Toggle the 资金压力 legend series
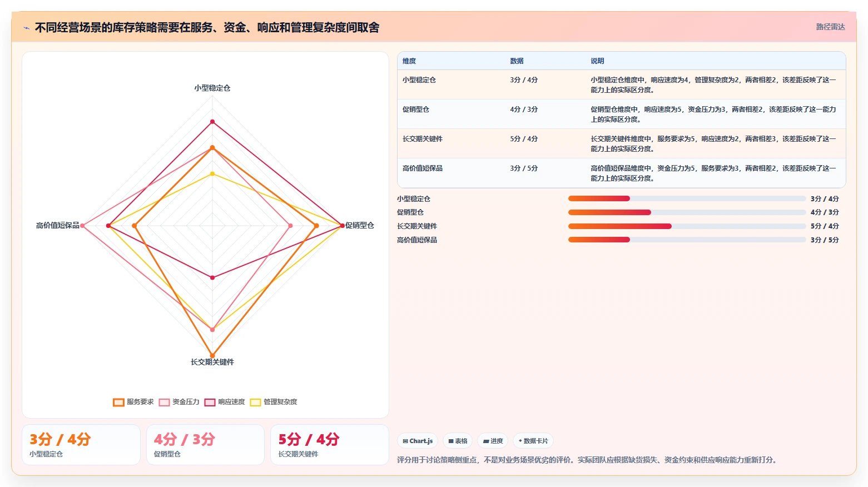The image size is (868, 487). click(x=179, y=402)
